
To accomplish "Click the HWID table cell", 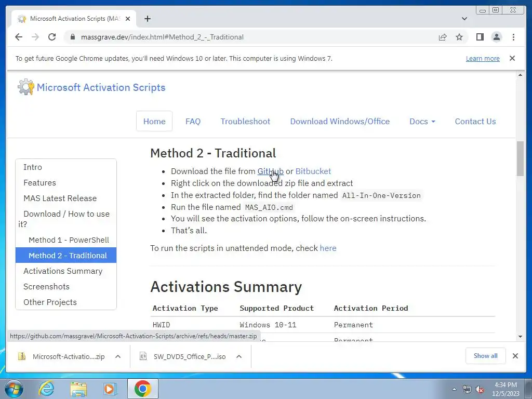I will point(161,325).
